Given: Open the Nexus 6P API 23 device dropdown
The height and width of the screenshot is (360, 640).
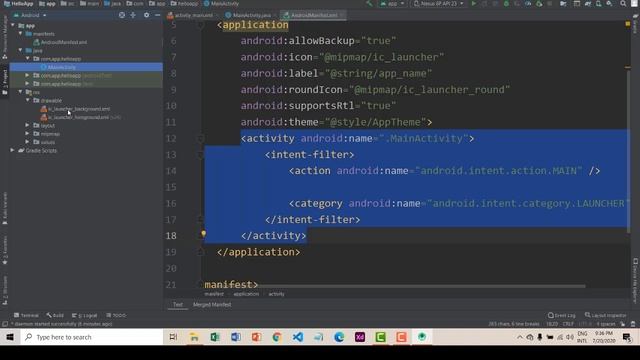Looking at the screenshot, I should tap(439, 4).
